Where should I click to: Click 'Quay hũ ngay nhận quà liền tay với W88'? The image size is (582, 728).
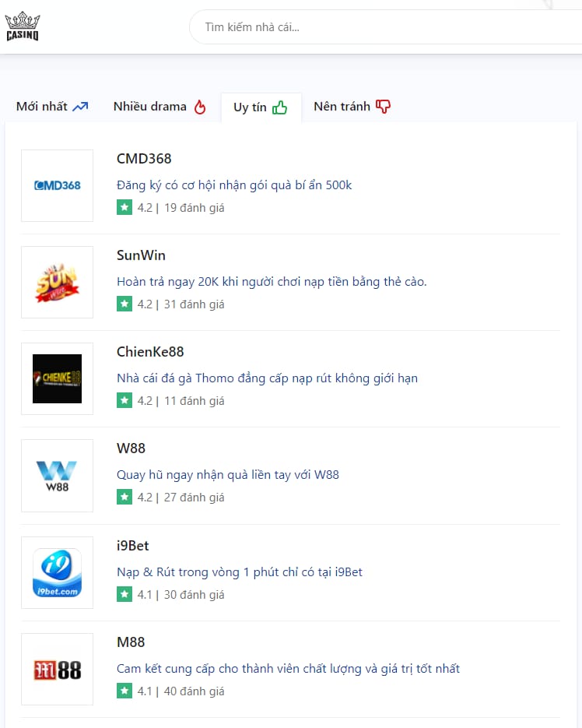tap(228, 475)
